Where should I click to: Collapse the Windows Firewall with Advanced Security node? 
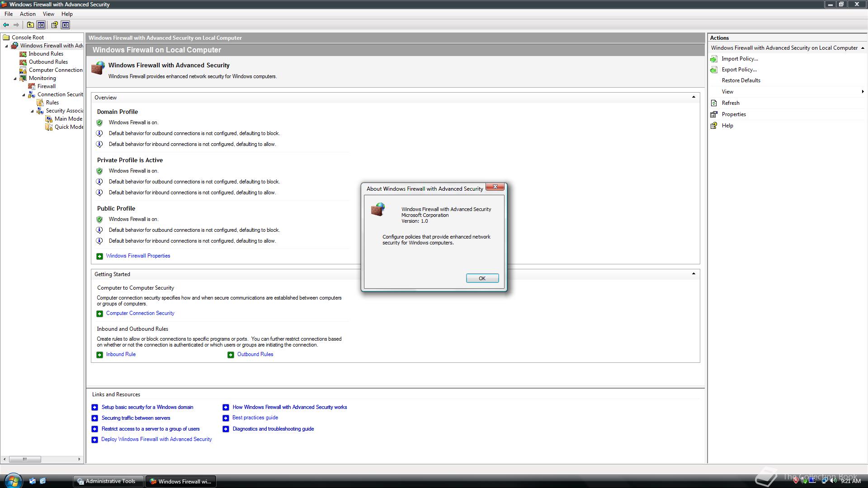pyautogui.click(x=6, y=46)
